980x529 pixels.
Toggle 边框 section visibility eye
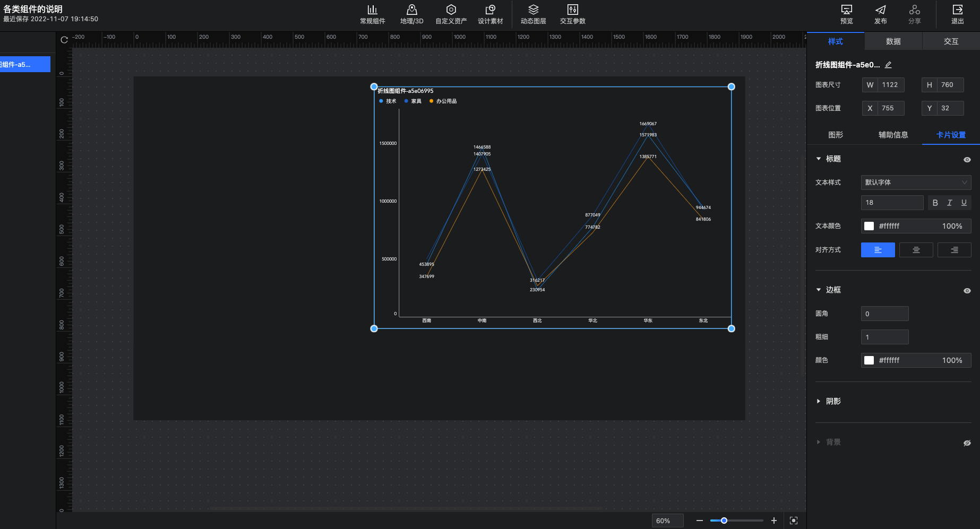(x=967, y=290)
